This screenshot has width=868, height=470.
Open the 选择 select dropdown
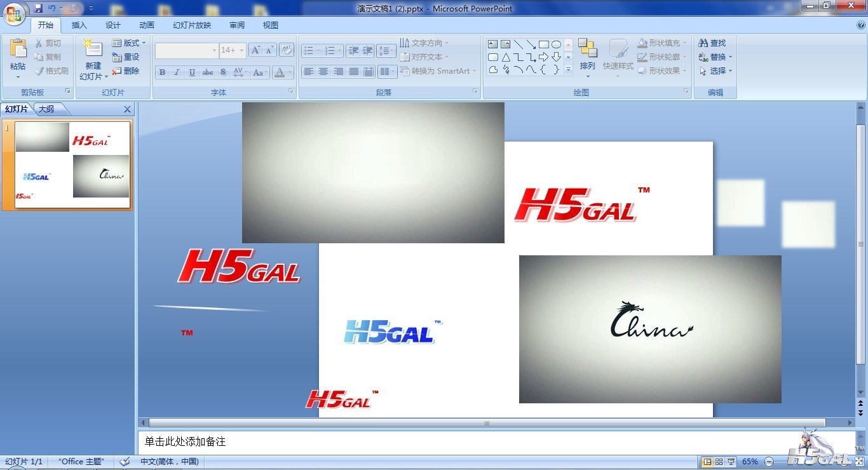tap(716, 71)
